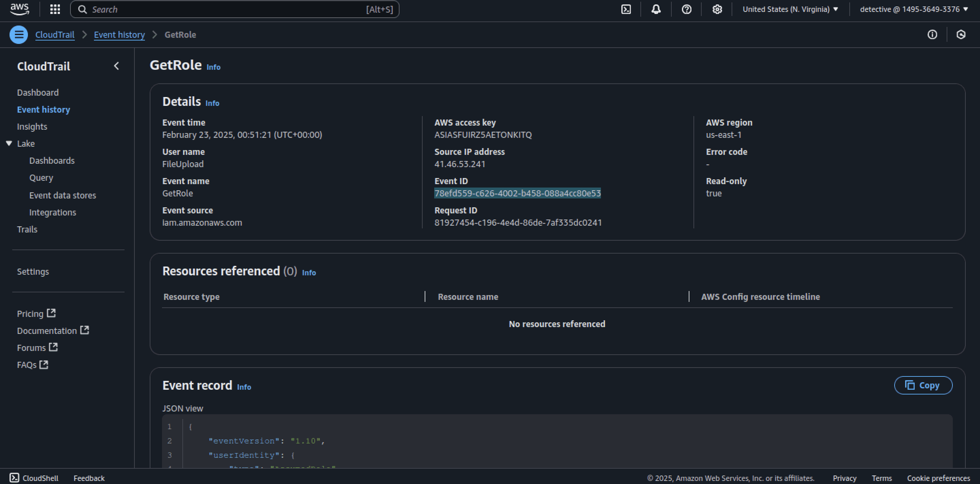Click the highlighted Event ID value

(517, 193)
